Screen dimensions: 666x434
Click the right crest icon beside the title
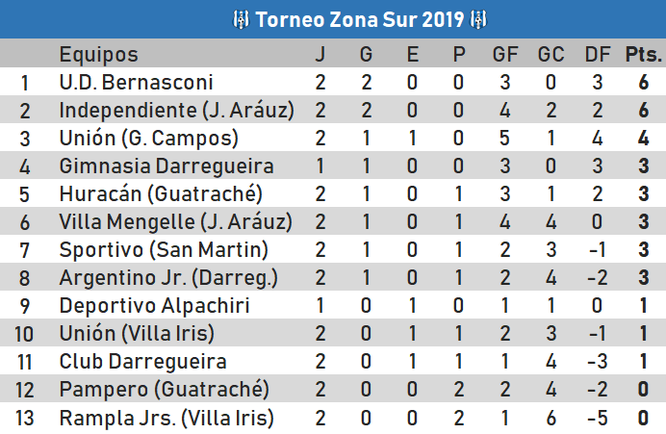(478, 20)
